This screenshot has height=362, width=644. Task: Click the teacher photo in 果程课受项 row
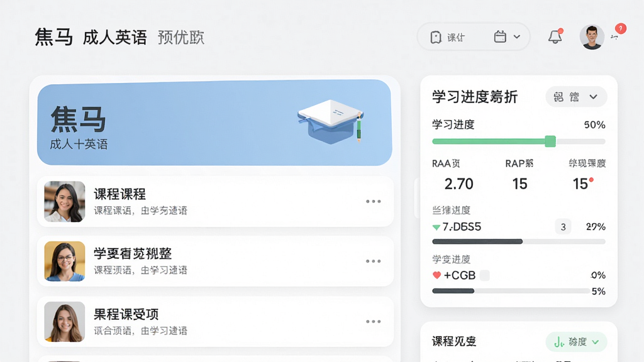point(65,321)
